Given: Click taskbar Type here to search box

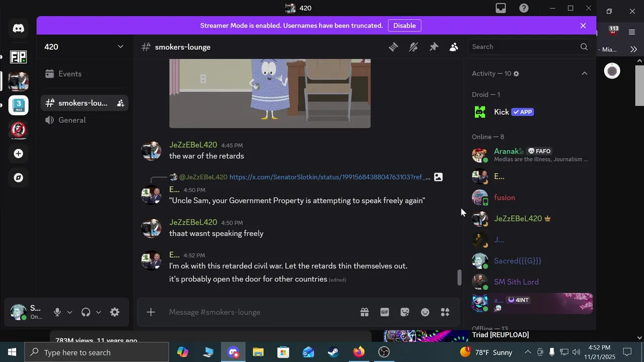Looking at the screenshot, I should click(x=97, y=352).
